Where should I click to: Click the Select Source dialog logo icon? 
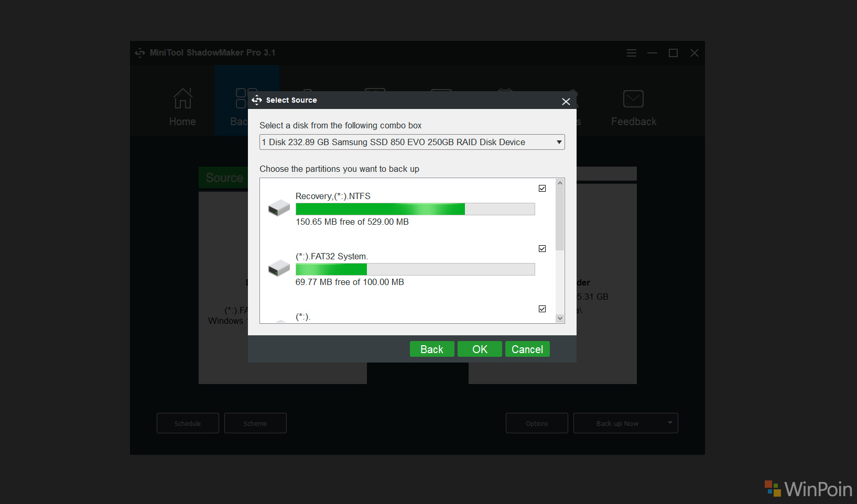(x=257, y=100)
